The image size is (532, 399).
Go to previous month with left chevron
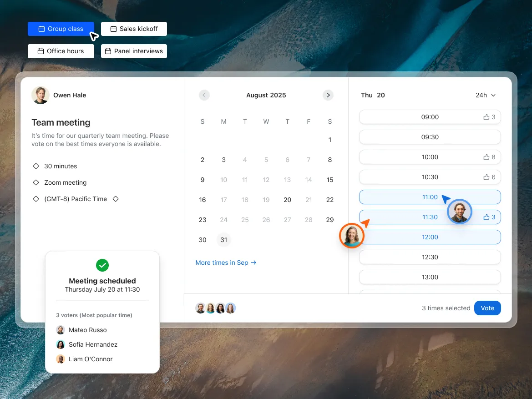coord(204,96)
